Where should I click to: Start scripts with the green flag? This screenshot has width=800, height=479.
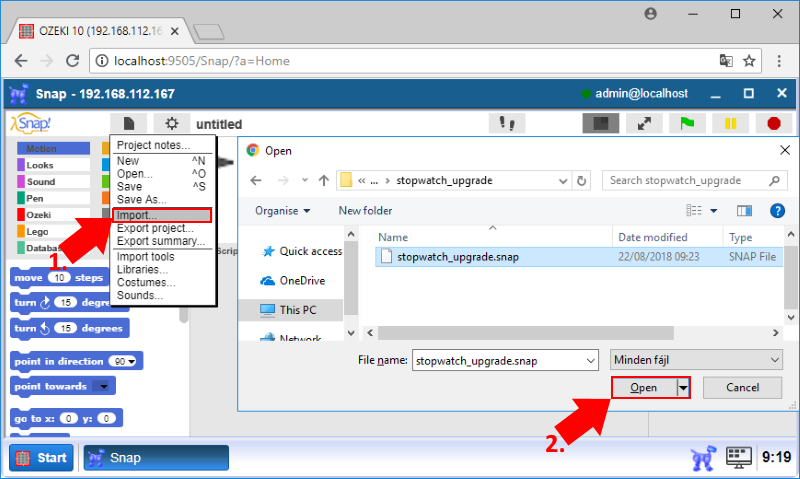pos(687,123)
